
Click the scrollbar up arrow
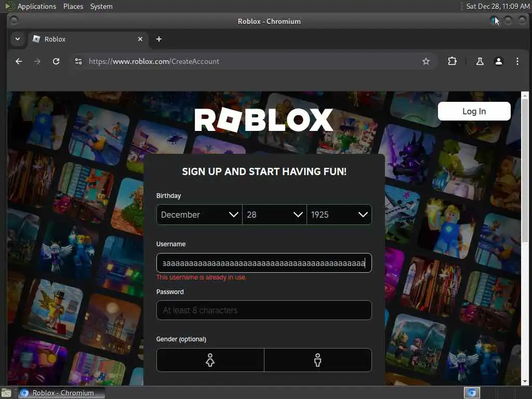(x=525, y=95)
